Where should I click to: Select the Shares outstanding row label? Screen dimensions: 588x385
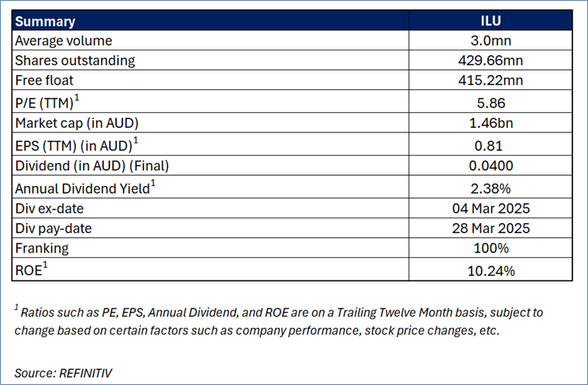coord(75,60)
